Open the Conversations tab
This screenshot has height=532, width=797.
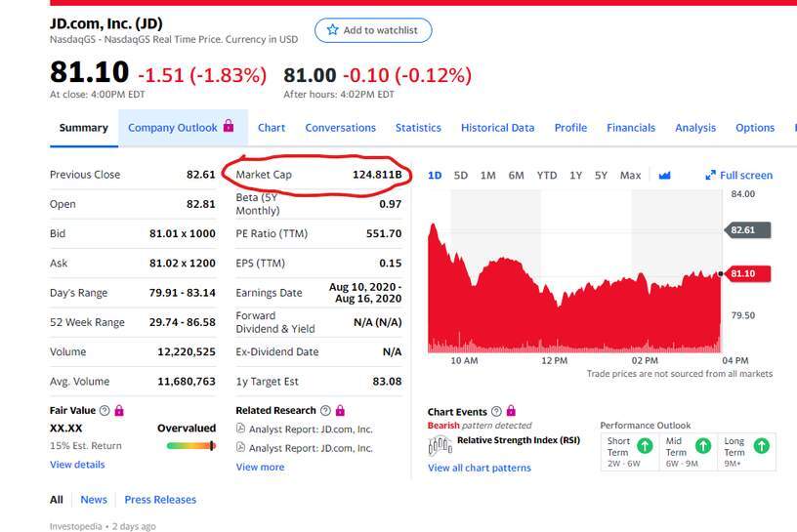coord(340,128)
